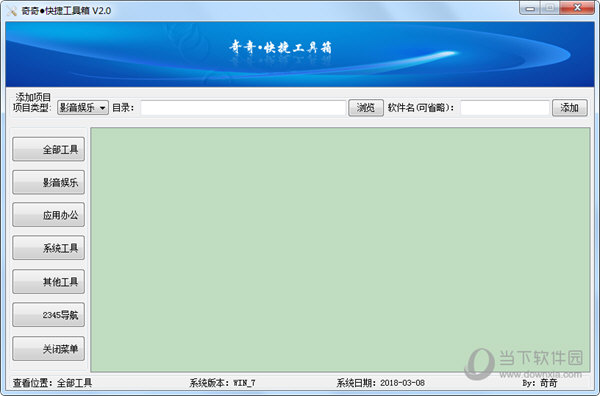Open the 影音娱乐 sidebar category
Viewport: 600px width, 396px height.
click(49, 183)
